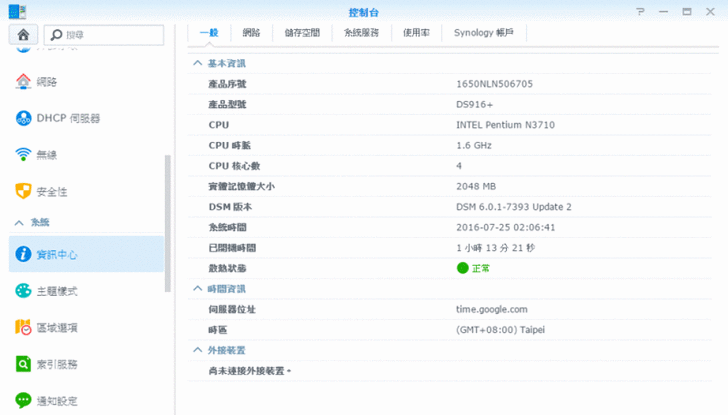The image size is (728, 415).
Task: Open 區域選項 regional settings
Action: click(56, 327)
